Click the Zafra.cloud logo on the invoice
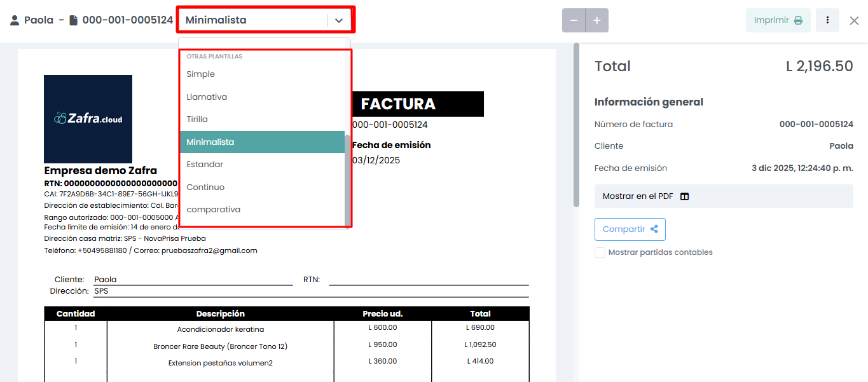Image resolution: width=868 pixels, height=382 pixels. 88,119
